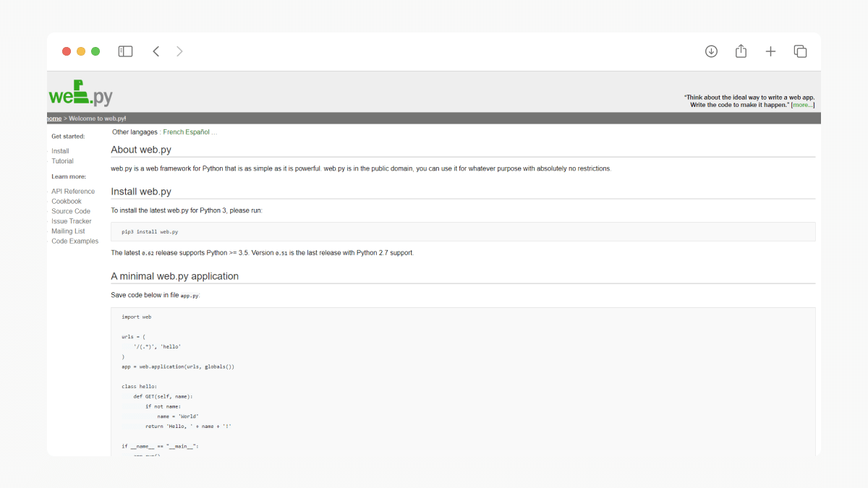Click the green maximize window button
This screenshot has height=488, width=868.
pyautogui.click(x=95, y=51)
